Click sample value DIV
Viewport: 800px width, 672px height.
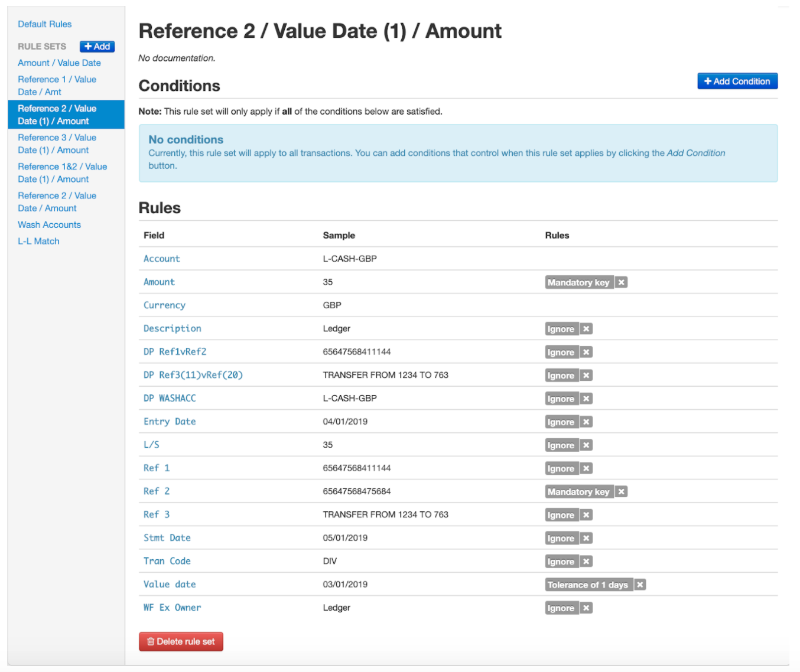[x=330, y=561]
